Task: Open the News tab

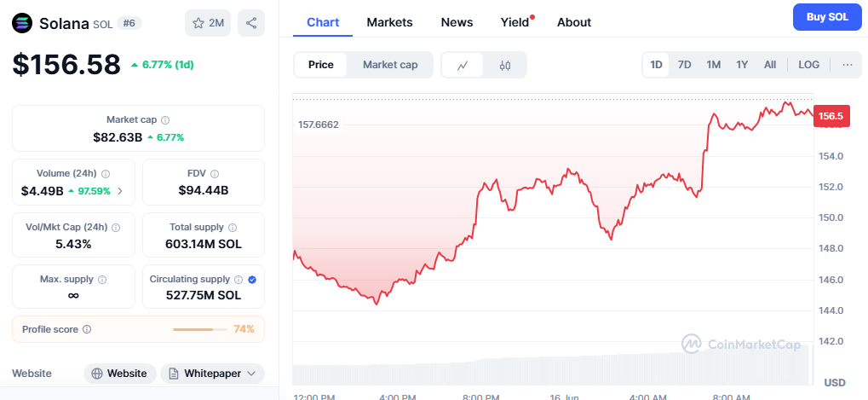Action: click(457, 22)
